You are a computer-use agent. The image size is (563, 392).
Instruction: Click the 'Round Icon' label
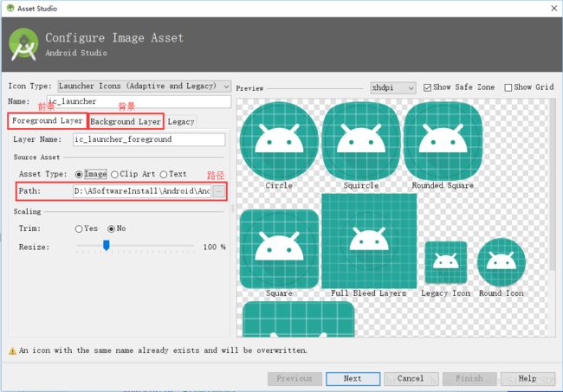click(502, 293)
